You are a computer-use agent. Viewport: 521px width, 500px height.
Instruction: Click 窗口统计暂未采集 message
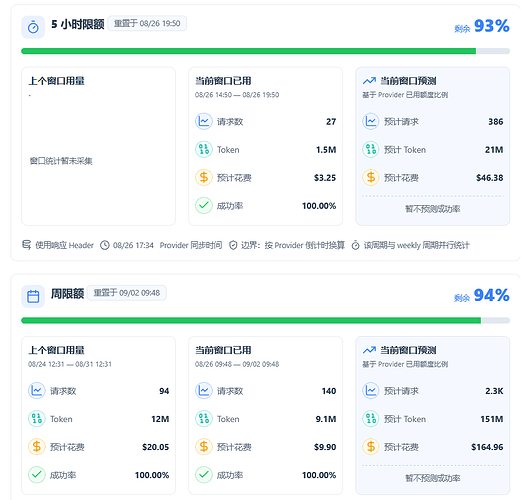pos(61,161)
